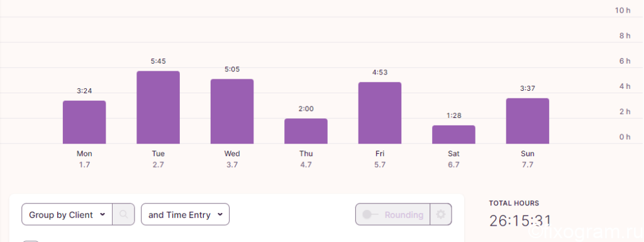Tick the checkbox below Group by Client

30,241
